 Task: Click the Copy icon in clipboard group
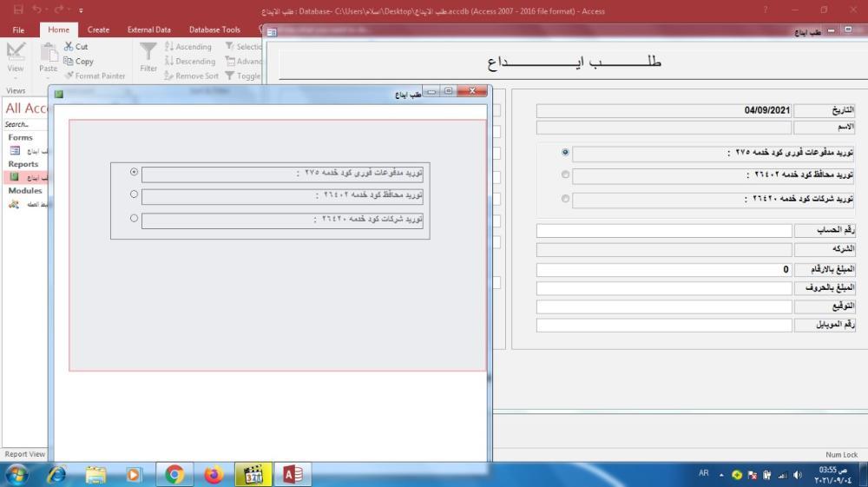pyautogui.click(x=69, y=62)
